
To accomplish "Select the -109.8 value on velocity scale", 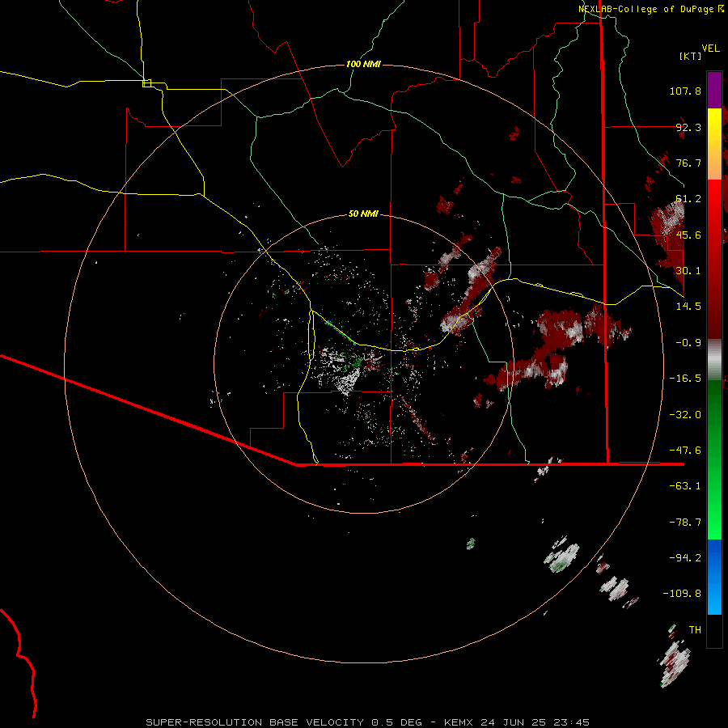I will pyautogui.click(x=682, y=594).
